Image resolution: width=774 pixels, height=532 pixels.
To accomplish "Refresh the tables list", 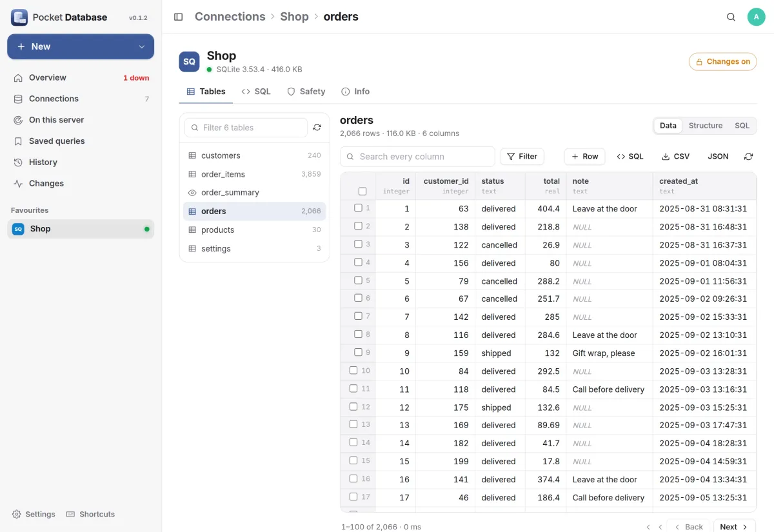I will click(x=317, y=128).
